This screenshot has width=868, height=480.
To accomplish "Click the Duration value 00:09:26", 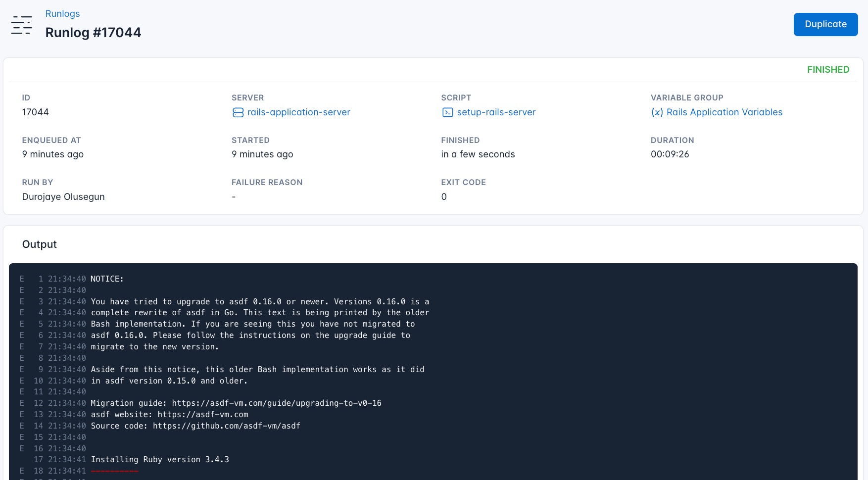I will pyautogui.click(x=670, y=154).
